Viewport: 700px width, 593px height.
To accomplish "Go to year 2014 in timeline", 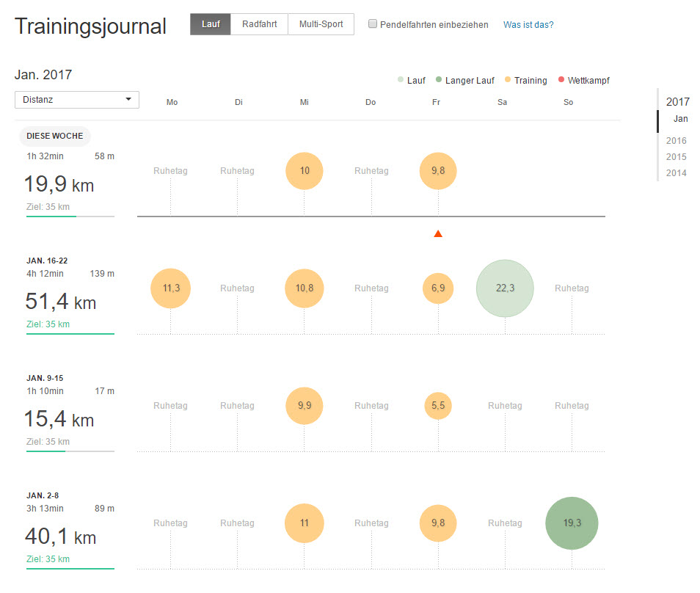I will (677, 173).
